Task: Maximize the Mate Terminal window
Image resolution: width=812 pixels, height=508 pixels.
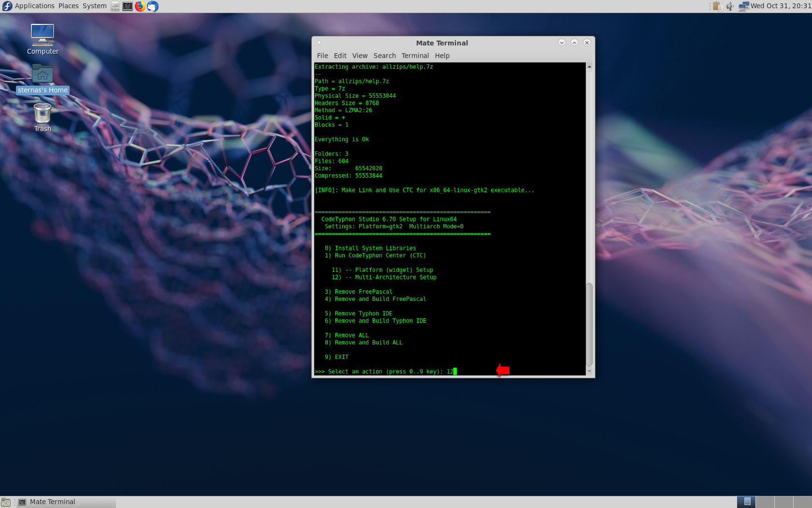Action: tap(574, 43)
